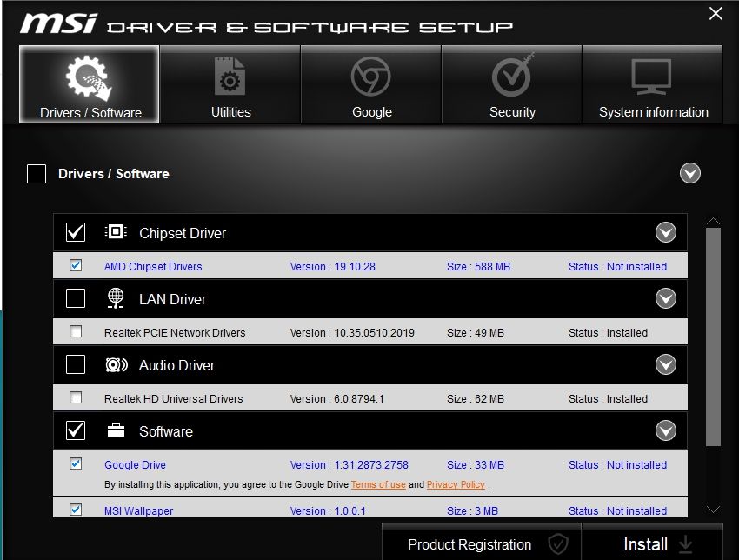Check the Audio Driver category checkbox
Screen dimensions: 739x560
coord(76,364)
